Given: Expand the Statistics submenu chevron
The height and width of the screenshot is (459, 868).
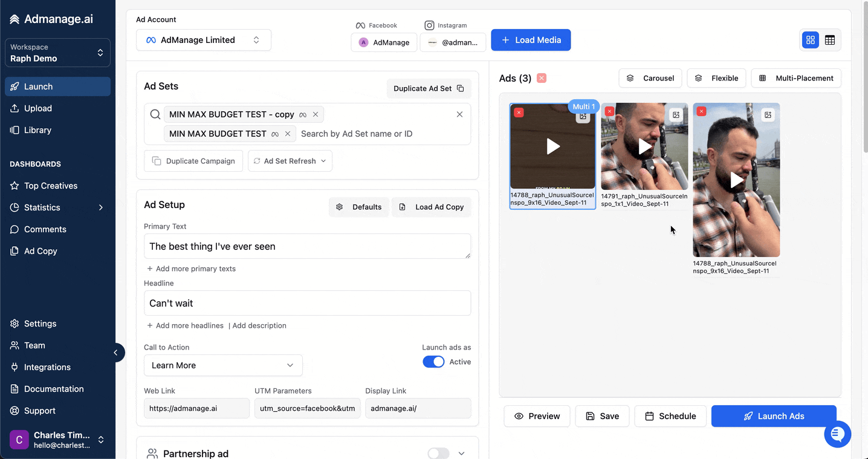Looking at the screenshot, I should click(101, 207).
